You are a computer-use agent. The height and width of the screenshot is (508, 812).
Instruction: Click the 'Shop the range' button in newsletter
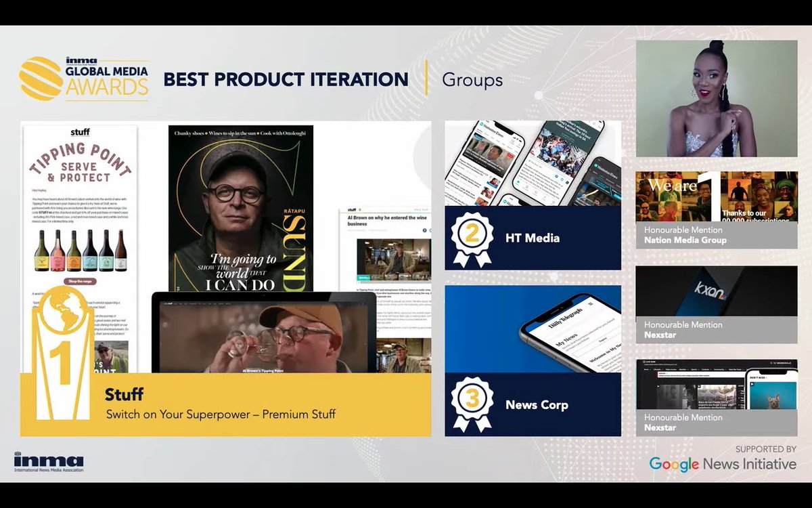point(81,281)
